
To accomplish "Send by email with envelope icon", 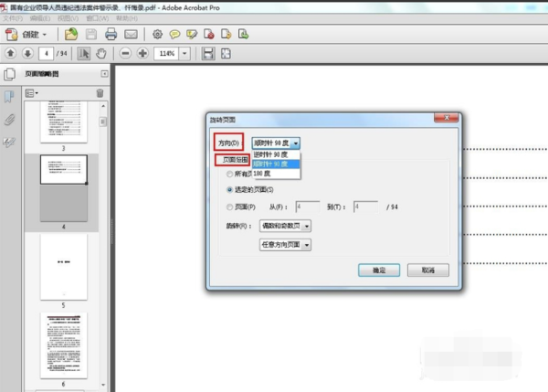I will coord(131,35).
